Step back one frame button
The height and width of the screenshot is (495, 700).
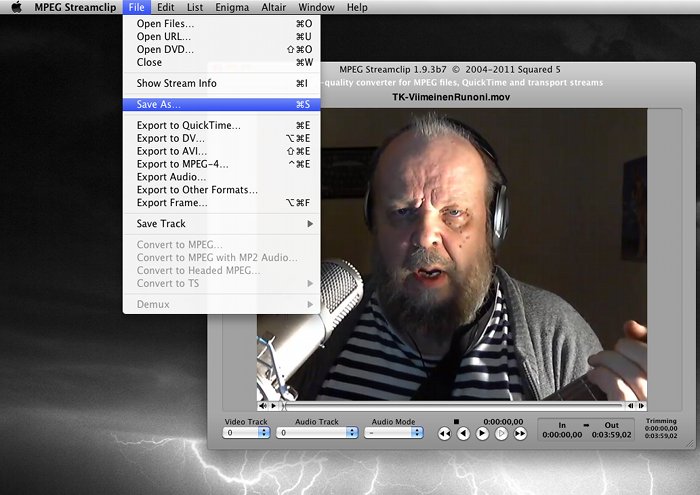(x=630, y=406)
